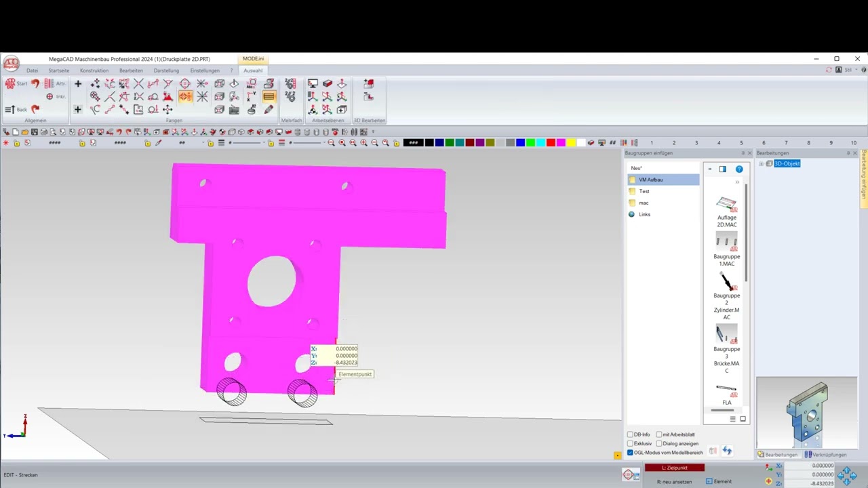Screen dimensions: 868x488
Task: Click the red pencil icon in Fangen
Action: [269, 109]
